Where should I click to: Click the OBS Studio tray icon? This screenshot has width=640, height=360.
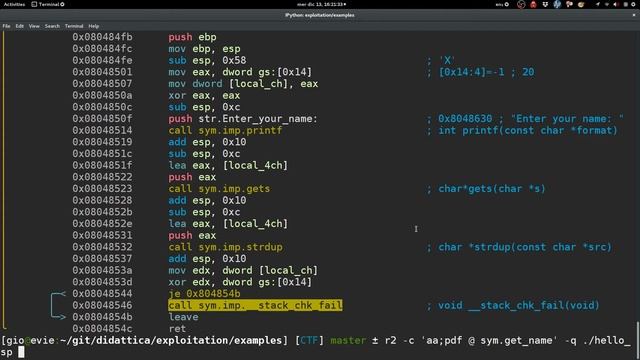(521, 4)
